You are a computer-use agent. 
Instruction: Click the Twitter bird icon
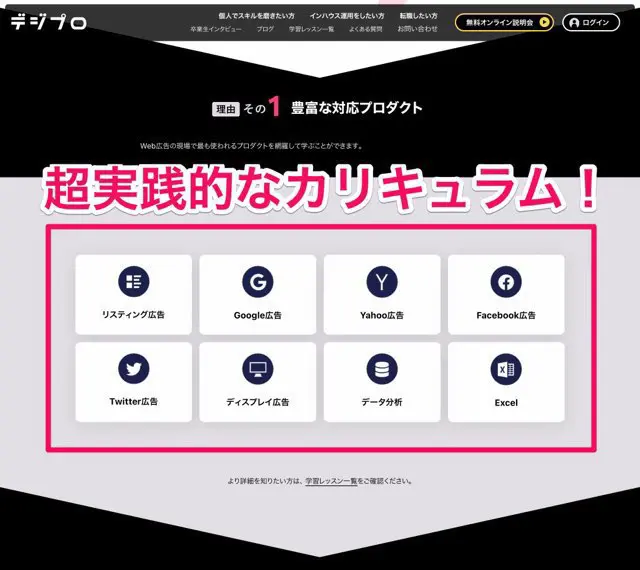(x=133, y=369)
